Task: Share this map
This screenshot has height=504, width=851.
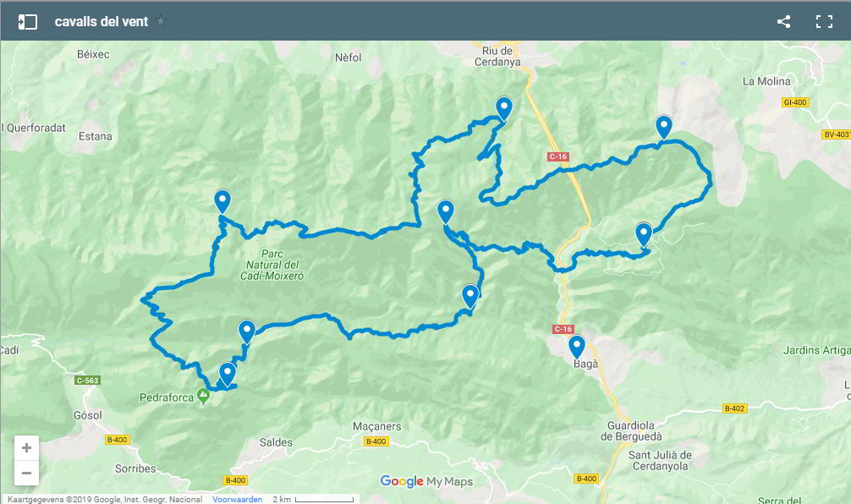Action: pyautogui.click(x=783, y=22)
